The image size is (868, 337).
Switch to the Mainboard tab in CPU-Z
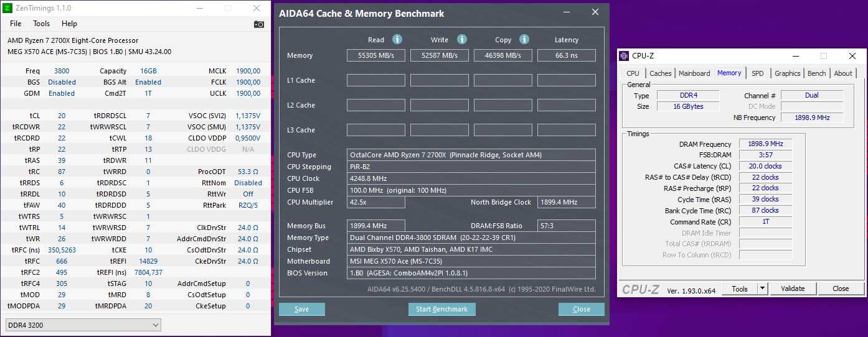694,73
